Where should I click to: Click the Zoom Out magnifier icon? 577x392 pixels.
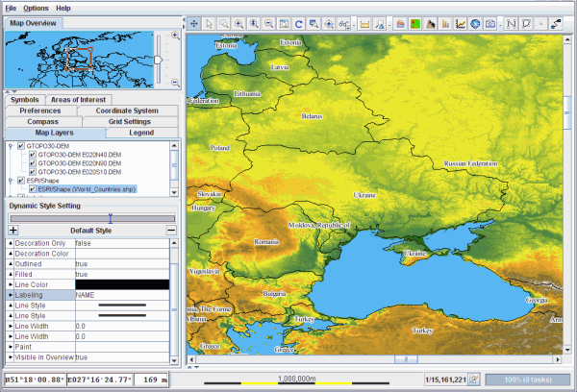pos(268,22)
